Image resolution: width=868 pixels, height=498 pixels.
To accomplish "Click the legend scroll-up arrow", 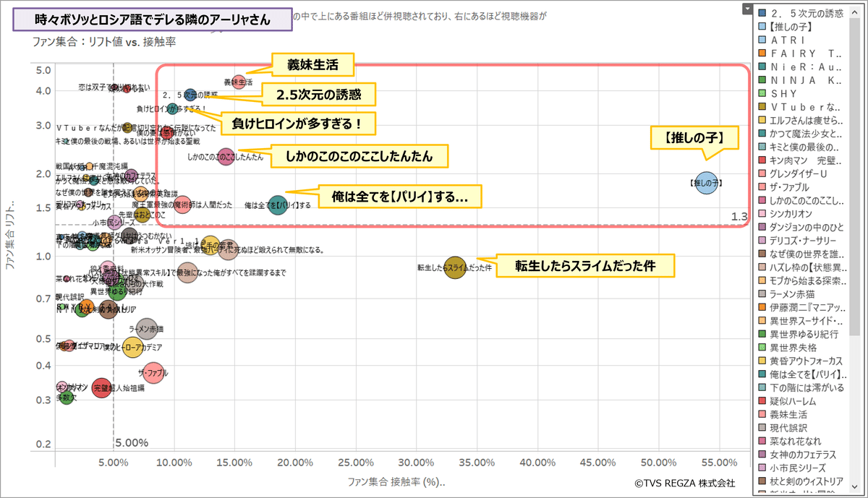I will 861,9.
